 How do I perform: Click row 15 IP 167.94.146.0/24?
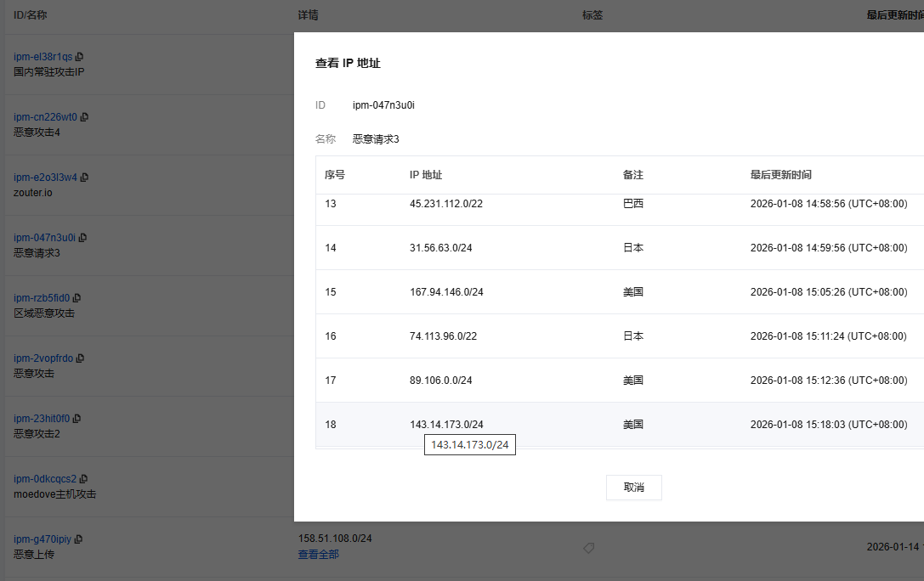(446, 292)
